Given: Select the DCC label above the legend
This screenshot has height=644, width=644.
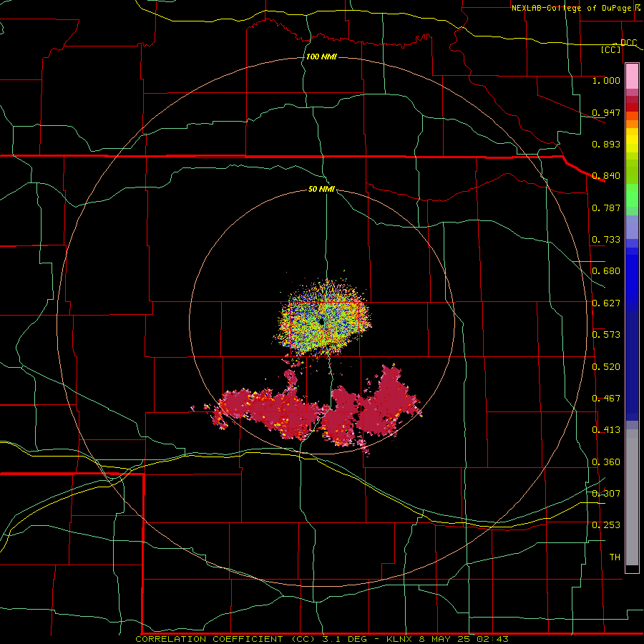Looking at the screenshot, I should (x=628, y=42).
